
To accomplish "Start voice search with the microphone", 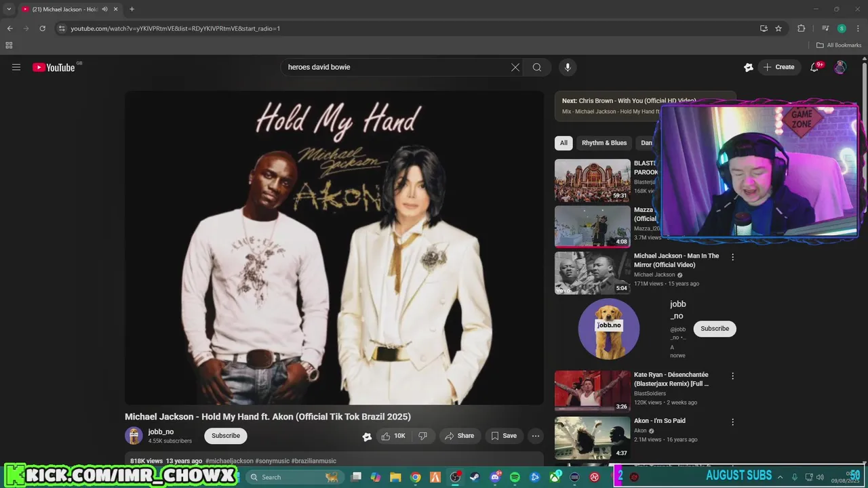I will pos(568,67).
